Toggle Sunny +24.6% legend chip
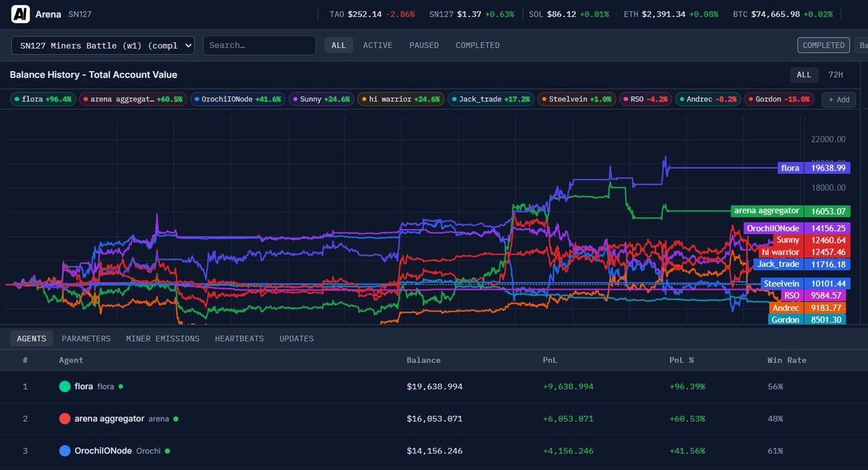This screenshot has height=470, width=868. [x=322, y=99]
